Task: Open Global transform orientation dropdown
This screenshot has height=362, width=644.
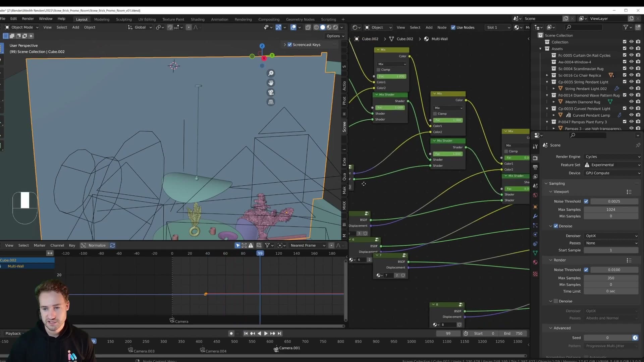Action: pyautogui.click(x=140, y=27)
